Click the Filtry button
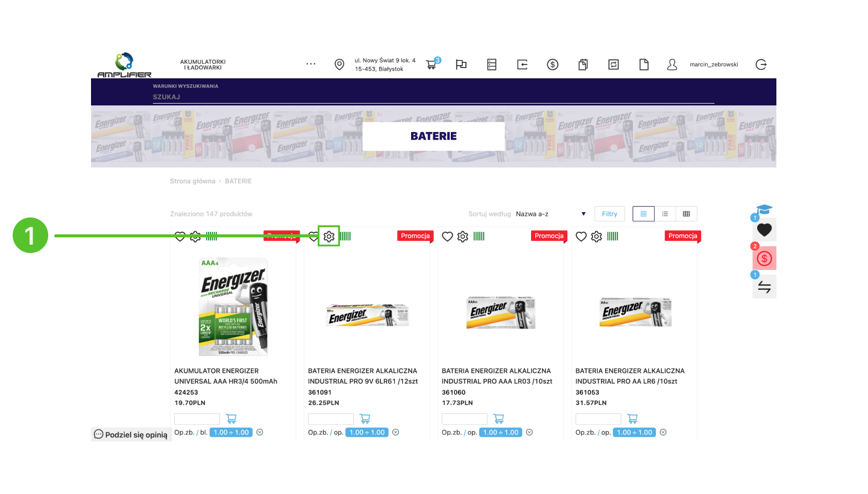This screenshot has width=868, height=494. click(x=609, y=214)
